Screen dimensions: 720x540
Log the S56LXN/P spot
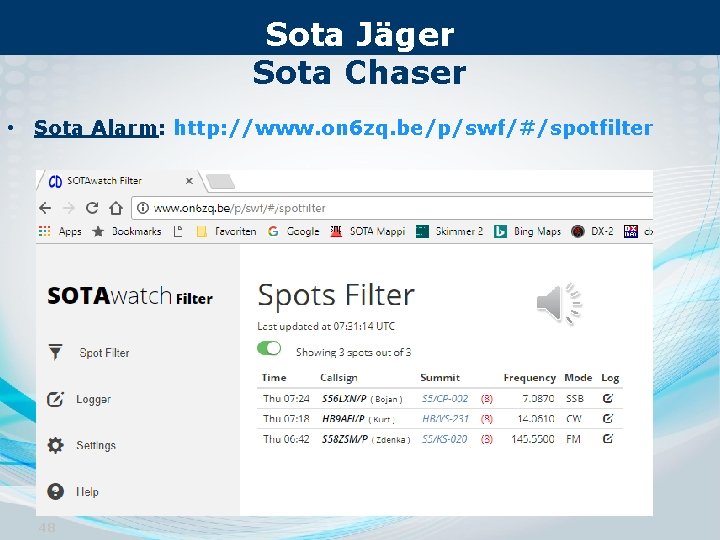(608, 399)
